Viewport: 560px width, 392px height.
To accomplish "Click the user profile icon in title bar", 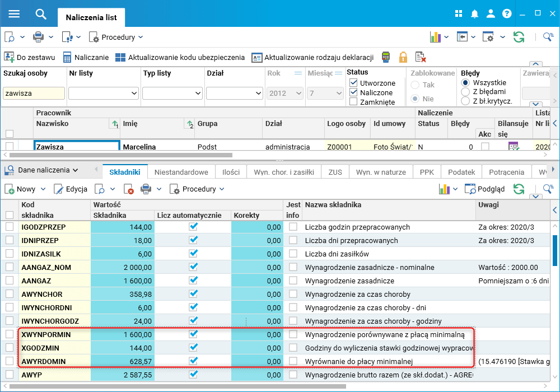I will (491, 14).
